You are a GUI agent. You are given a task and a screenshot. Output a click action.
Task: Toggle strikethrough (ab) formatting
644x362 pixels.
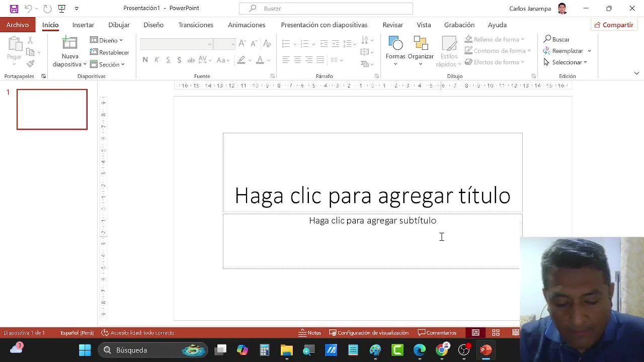(191, 60)
